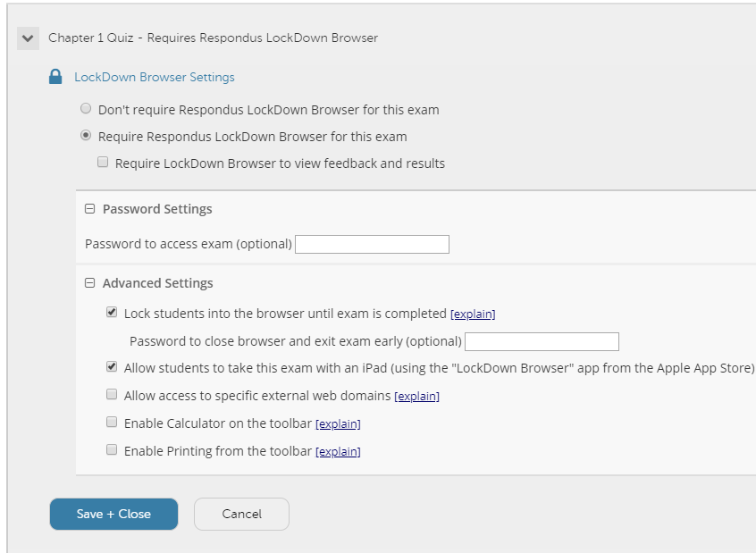Image resolution: width=756 pixels, height=553 pixels.
Task: Collapse the Password Settings section
Action: coord(89,209)
